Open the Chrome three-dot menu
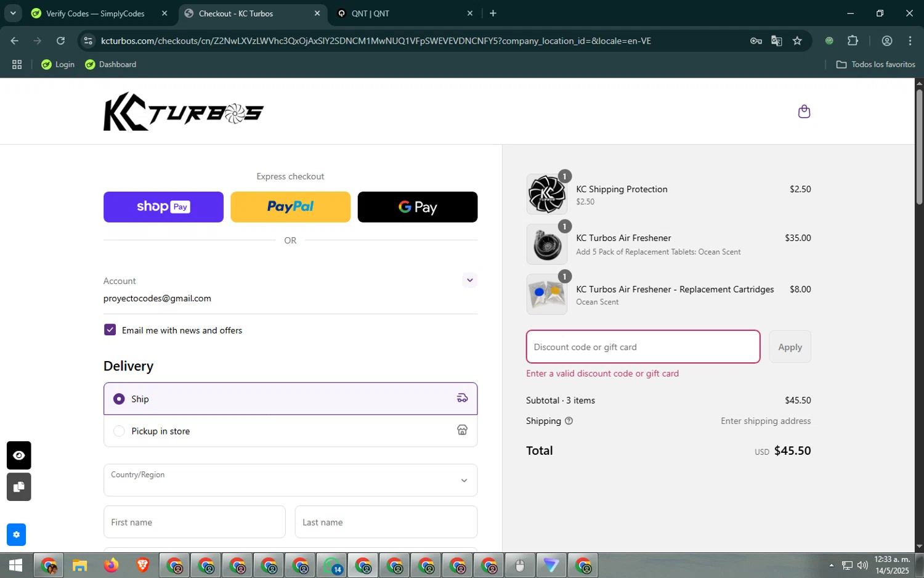The image size is (924, 578). (910, 41)
